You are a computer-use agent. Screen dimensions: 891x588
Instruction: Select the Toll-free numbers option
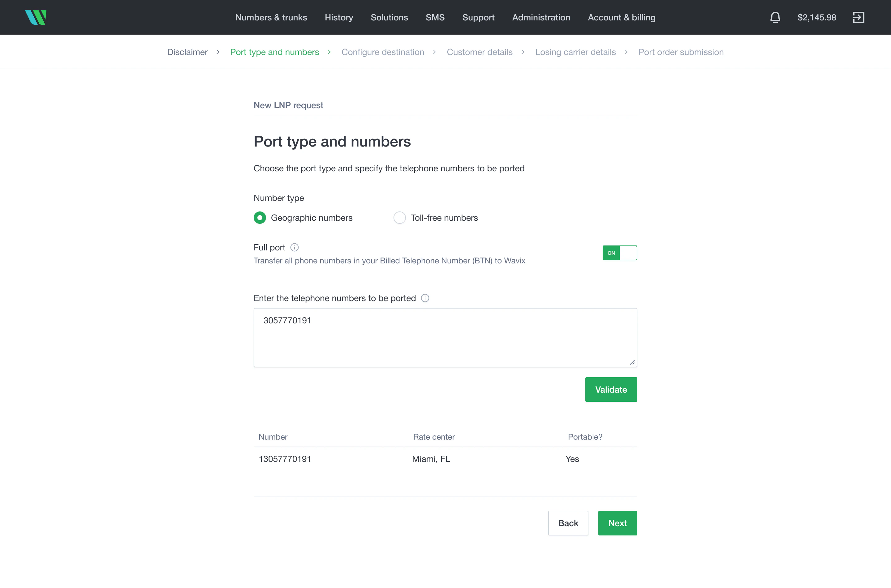399,218
